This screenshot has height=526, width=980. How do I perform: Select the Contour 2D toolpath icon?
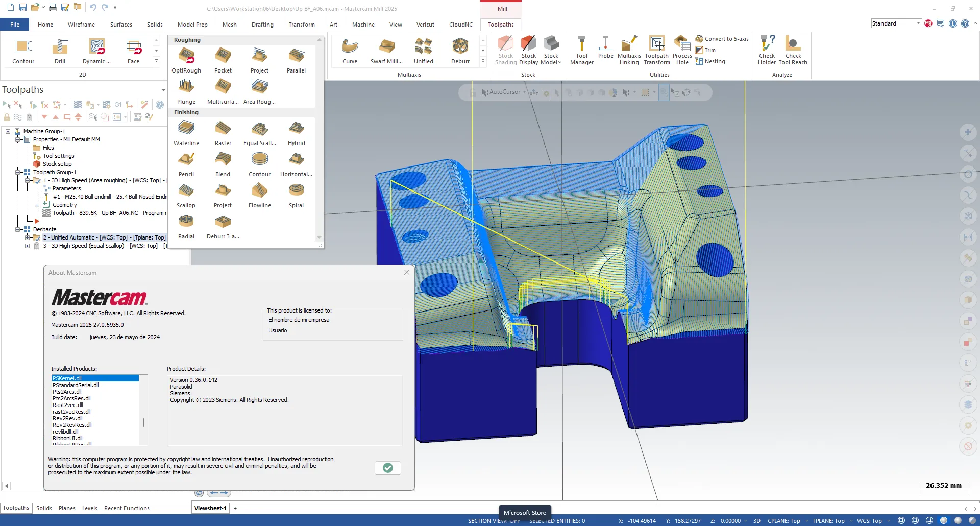tap(23, 52)
